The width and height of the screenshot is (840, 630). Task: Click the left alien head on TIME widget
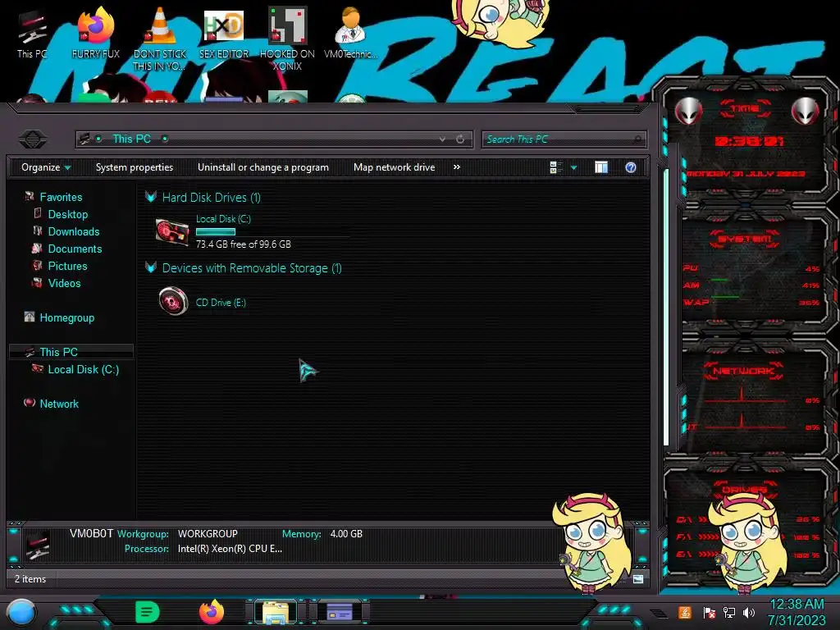click(x=688, y=111)
